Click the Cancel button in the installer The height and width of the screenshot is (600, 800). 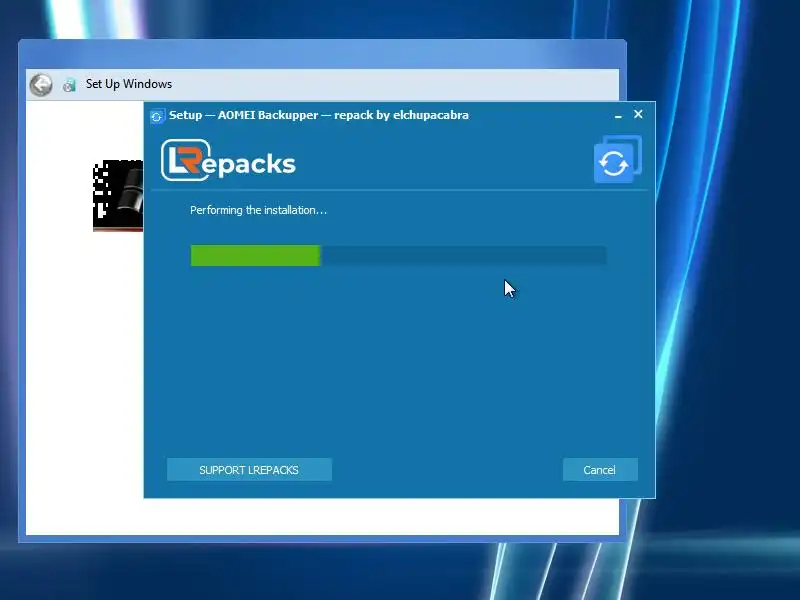pyautogui.click(x=600, y=470)
